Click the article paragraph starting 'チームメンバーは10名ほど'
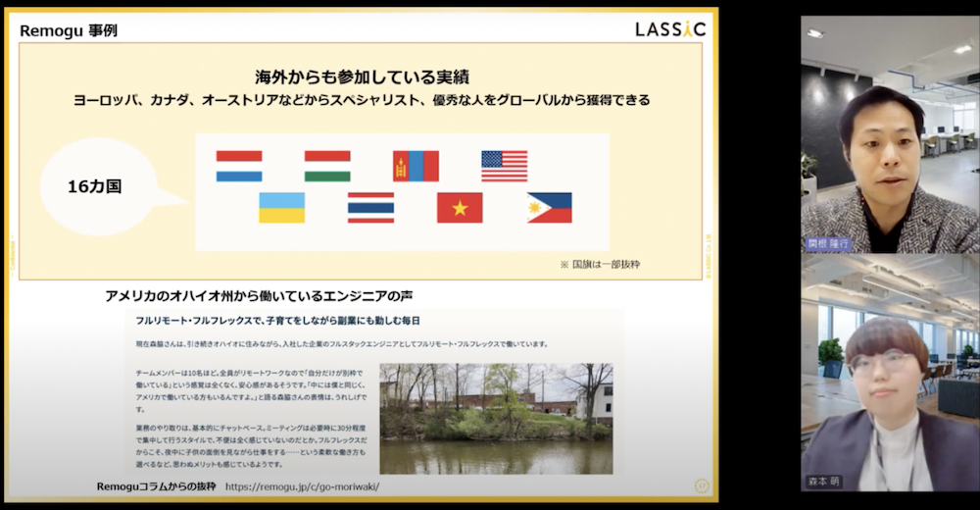This screenshot has height=510, width=980. pos(251,390)
